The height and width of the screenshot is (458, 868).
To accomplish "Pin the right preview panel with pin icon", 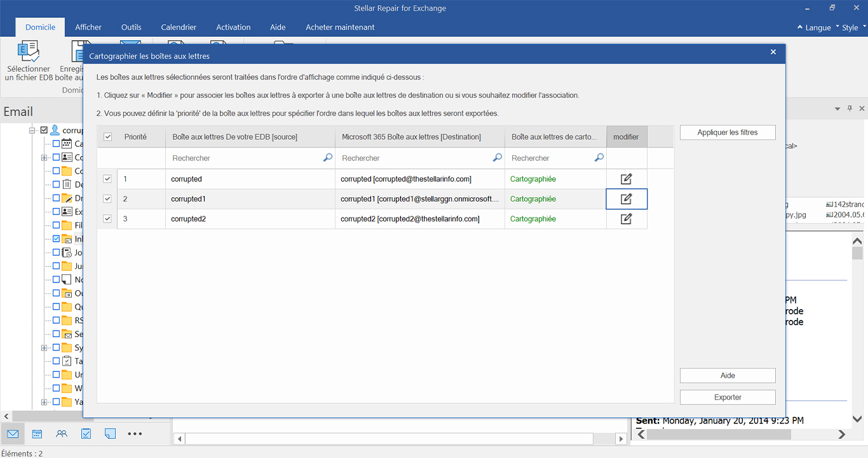I will pos(850,109).
